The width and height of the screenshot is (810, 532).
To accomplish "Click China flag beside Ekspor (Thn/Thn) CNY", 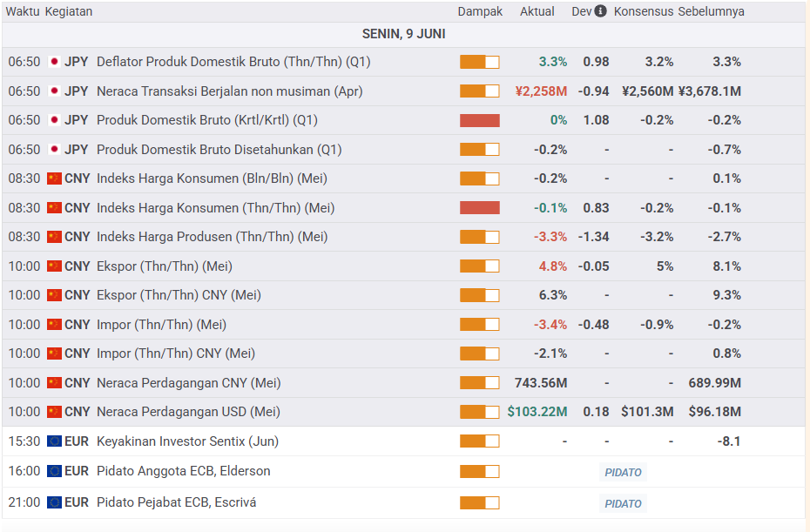I will [54, 295].
